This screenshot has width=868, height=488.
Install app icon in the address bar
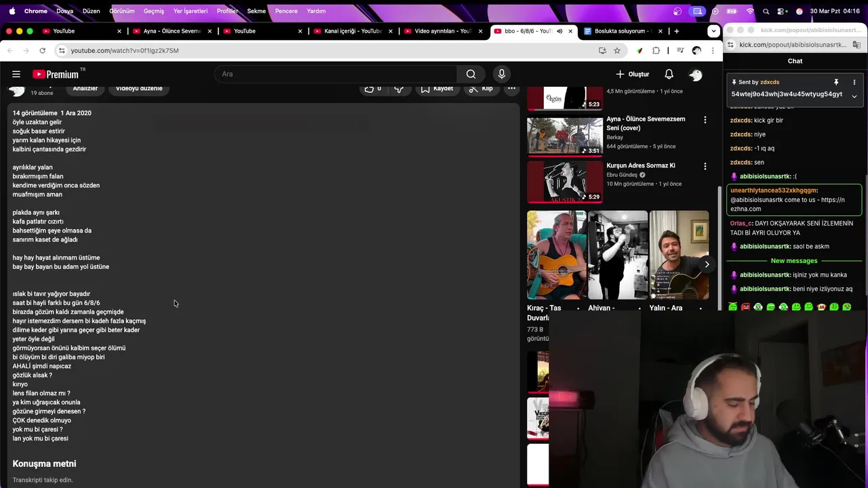tap(602, 50)
